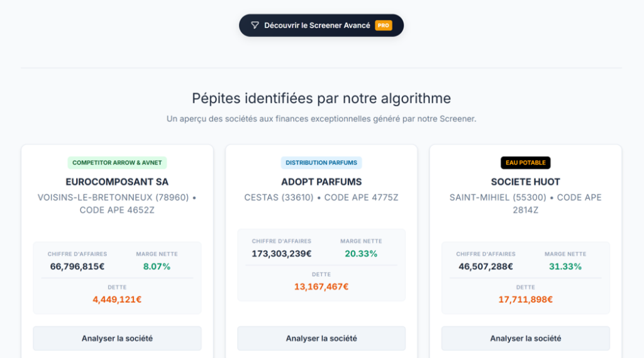Click the COMPETITOR ARROW & AVNET tag
This screenshot has height=358, width=644.
(117, 163)
